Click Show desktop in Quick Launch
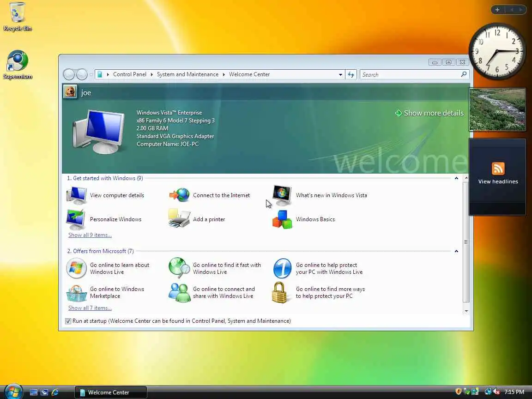The image size is (532, 399). pyautogui.click(x=34, y=393)
